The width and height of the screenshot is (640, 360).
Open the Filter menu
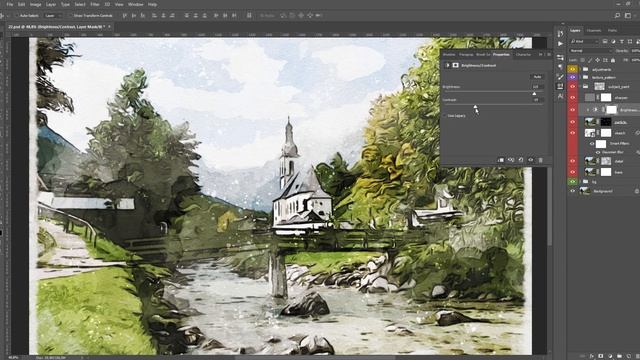pos(95,4)
